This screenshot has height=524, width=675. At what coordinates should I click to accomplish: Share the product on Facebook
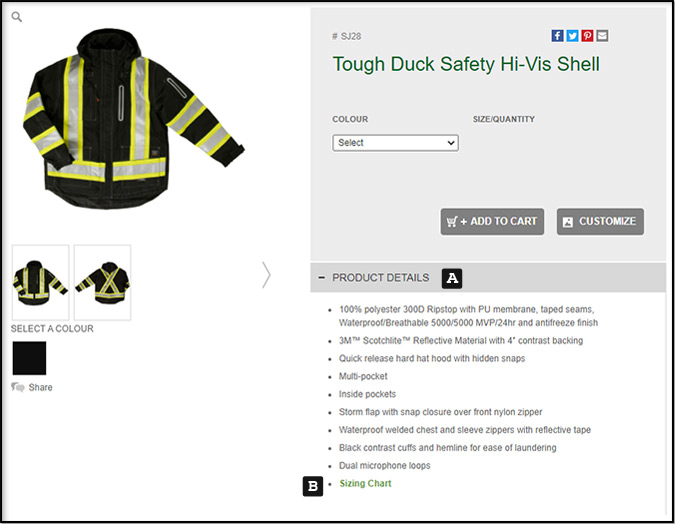coord(557,36)
